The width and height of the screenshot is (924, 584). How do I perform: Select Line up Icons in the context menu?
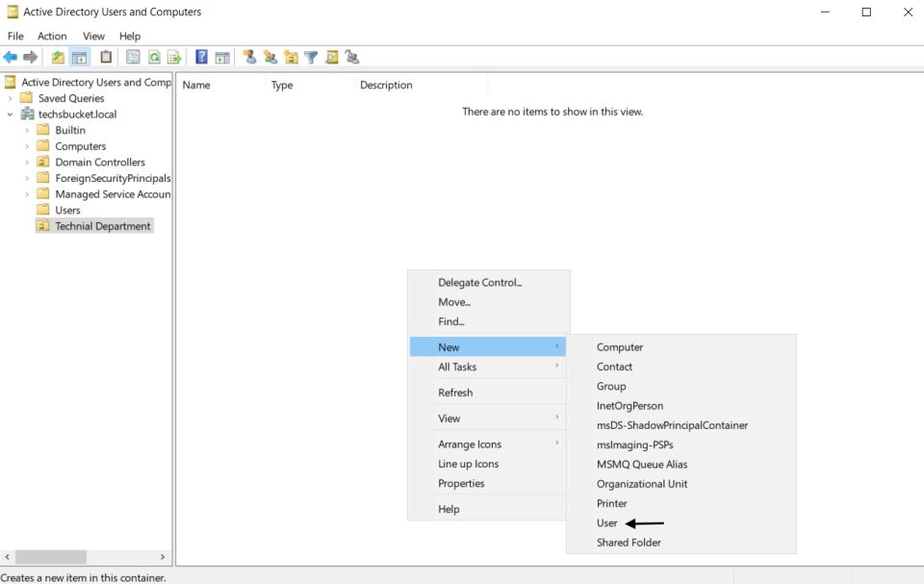pos(489,464)
